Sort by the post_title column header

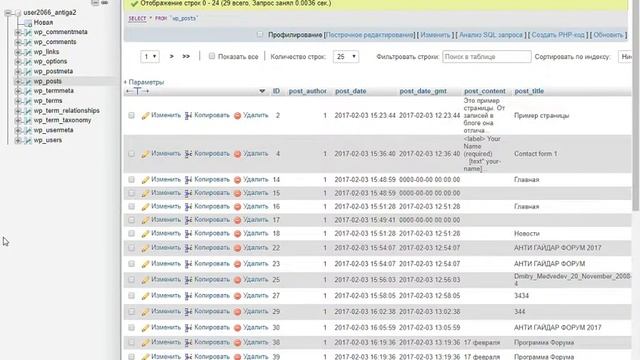pyautogui.click(x=529, y=91)
